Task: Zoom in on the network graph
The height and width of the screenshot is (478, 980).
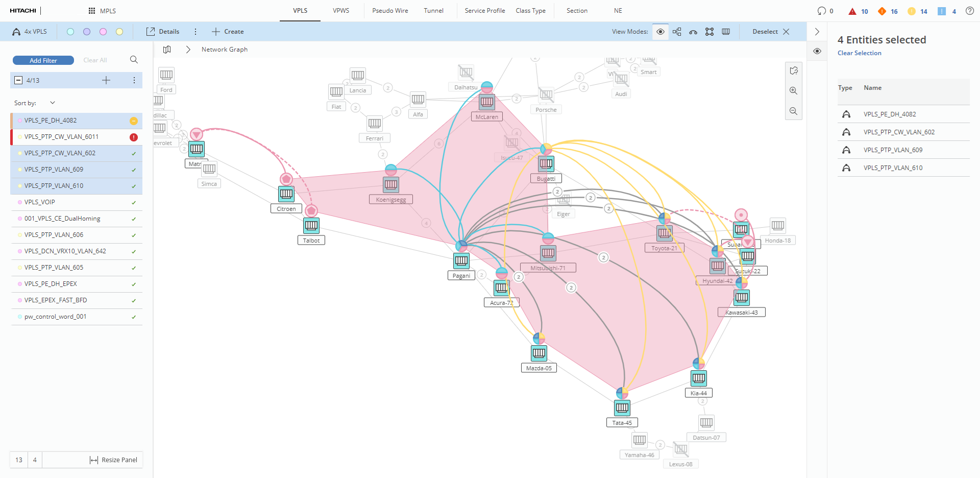Action: pos(793,91)
